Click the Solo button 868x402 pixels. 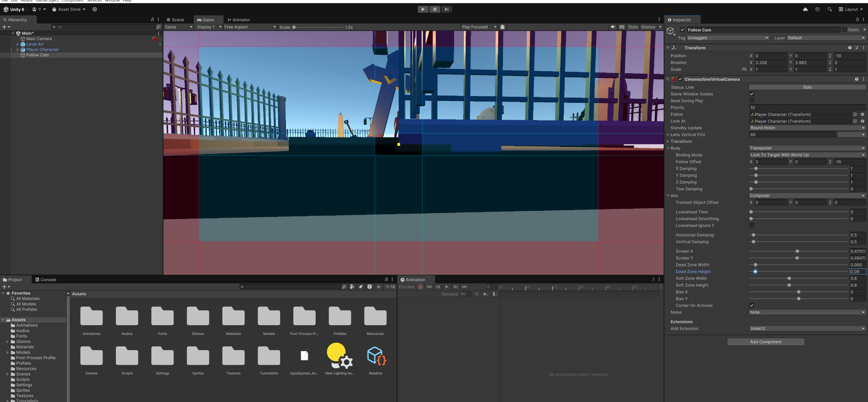coord(807,87)
